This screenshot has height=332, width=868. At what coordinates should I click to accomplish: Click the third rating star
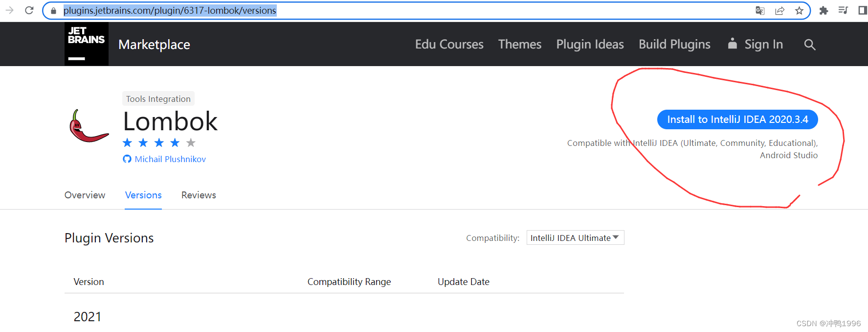pyautogui.click(x=159, y=142)
